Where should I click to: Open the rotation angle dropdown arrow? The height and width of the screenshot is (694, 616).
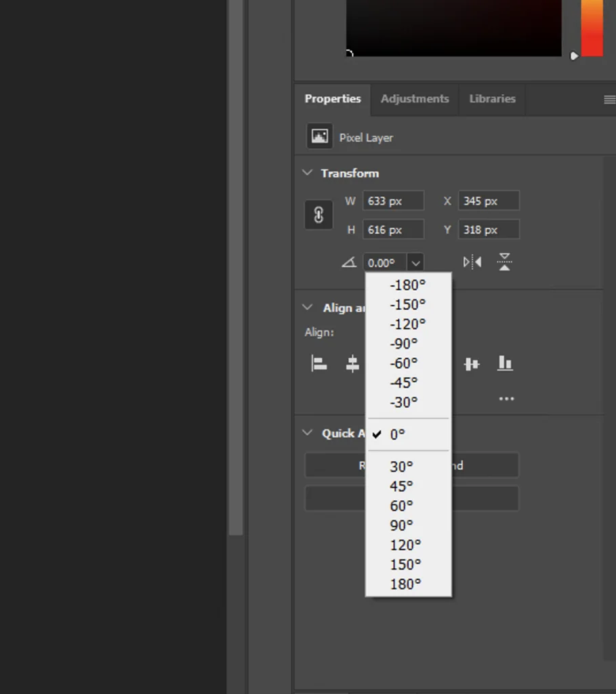pyautogui.click(x=415, y=262)
